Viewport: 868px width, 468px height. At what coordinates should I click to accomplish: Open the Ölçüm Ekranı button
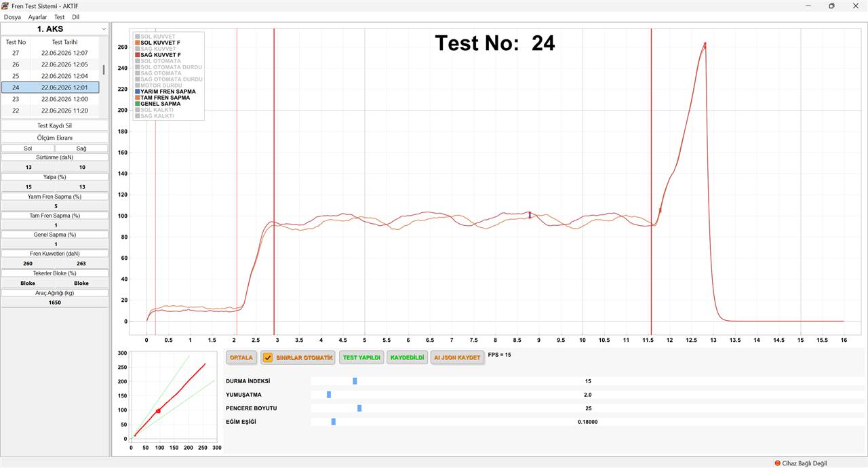pyautogui.click(x=54, y=138)
